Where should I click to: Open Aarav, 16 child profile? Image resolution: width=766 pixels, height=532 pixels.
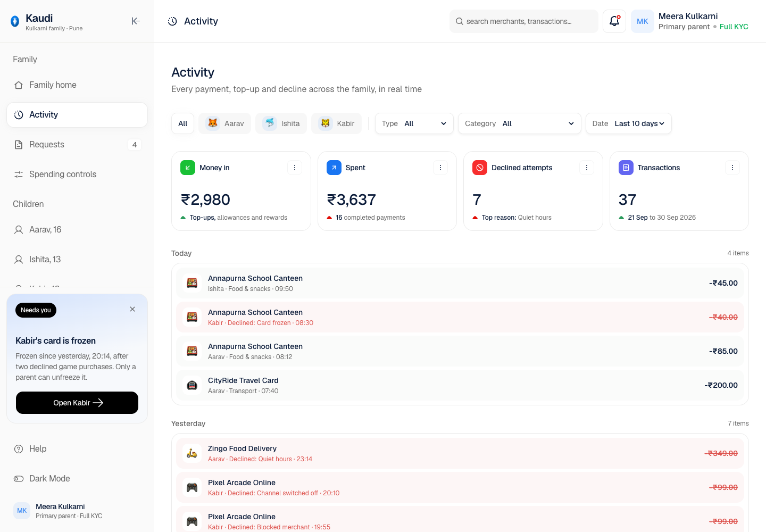[x=77, y=230]
